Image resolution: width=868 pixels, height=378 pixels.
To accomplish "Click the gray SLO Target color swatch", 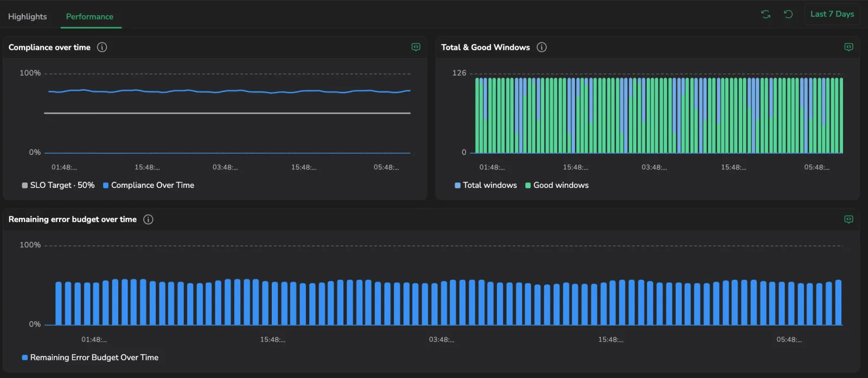I will pyautogui.click(x=24, y=185).
